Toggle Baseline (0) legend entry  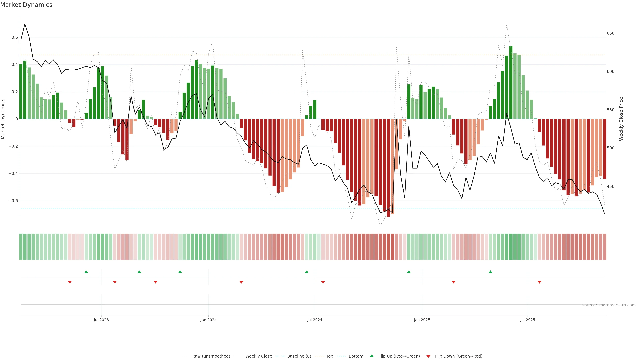(299, 356)
